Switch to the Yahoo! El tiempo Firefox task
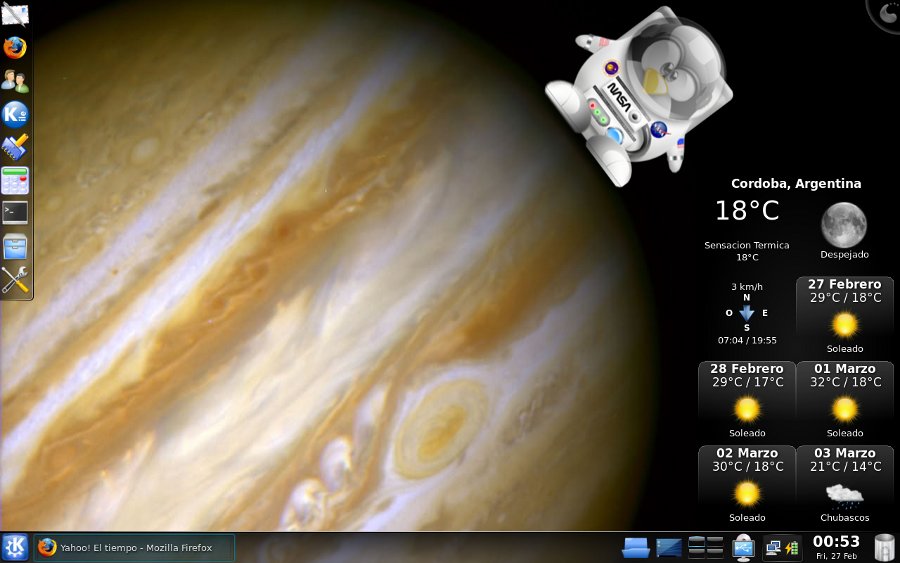900x563 pixels. tap(134, 548)
